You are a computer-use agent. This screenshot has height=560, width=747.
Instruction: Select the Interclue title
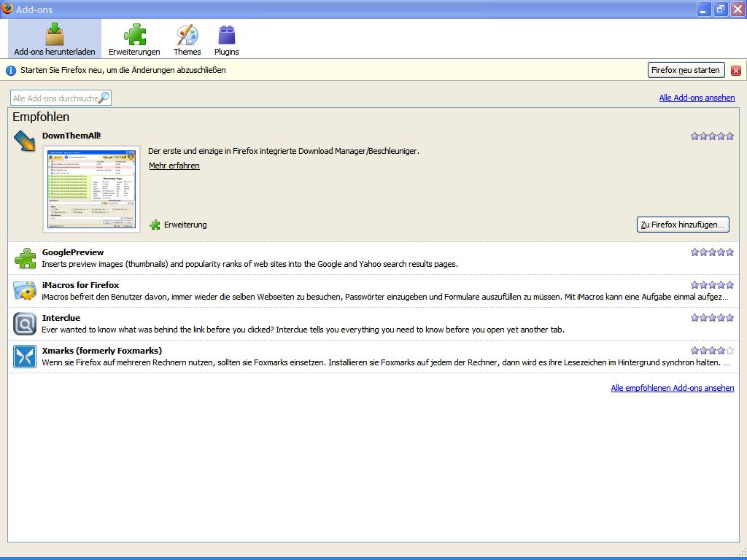click(x=61, y=318)
